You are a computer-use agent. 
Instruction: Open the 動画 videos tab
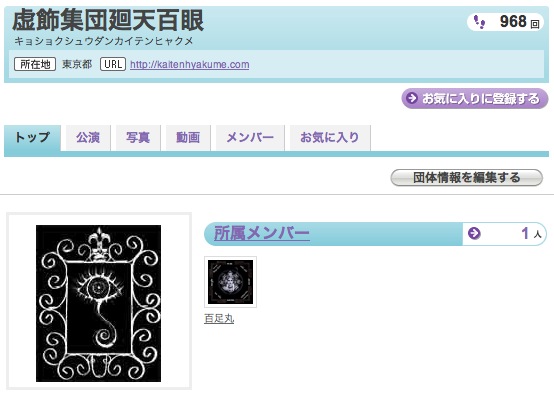[x=188, y=137]
